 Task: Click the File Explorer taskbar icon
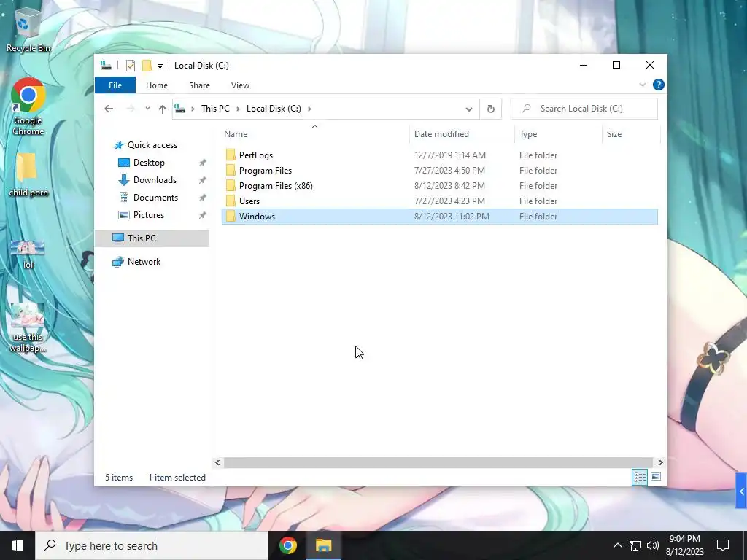[323, 545]
